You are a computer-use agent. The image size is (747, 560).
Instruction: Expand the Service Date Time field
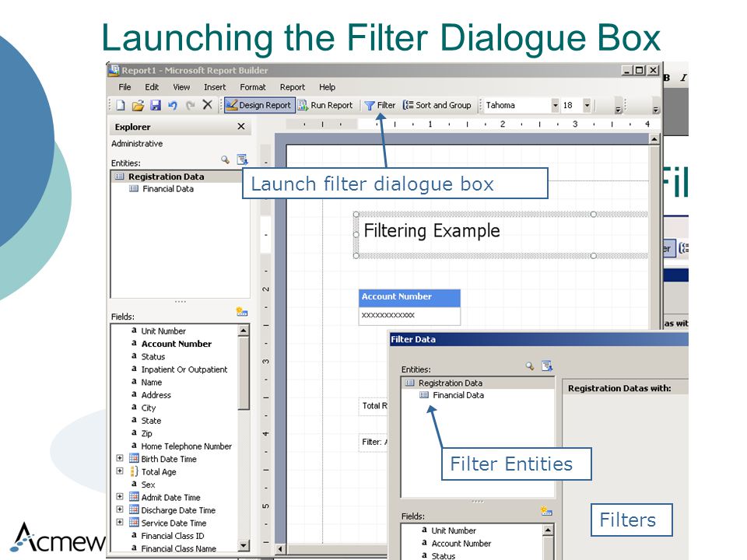pyautogui.click(x=120, y=523)
